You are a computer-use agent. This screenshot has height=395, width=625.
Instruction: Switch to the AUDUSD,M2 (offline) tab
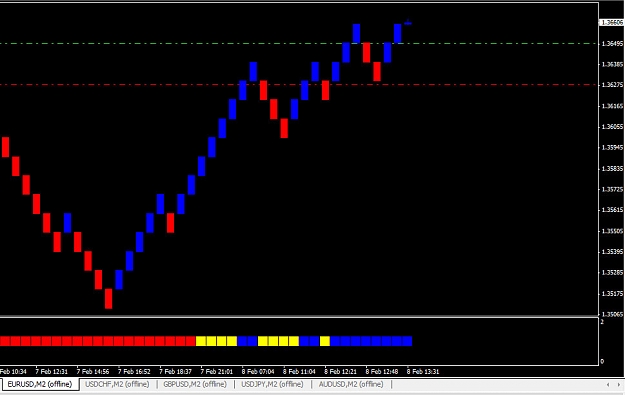click(351, 384)
